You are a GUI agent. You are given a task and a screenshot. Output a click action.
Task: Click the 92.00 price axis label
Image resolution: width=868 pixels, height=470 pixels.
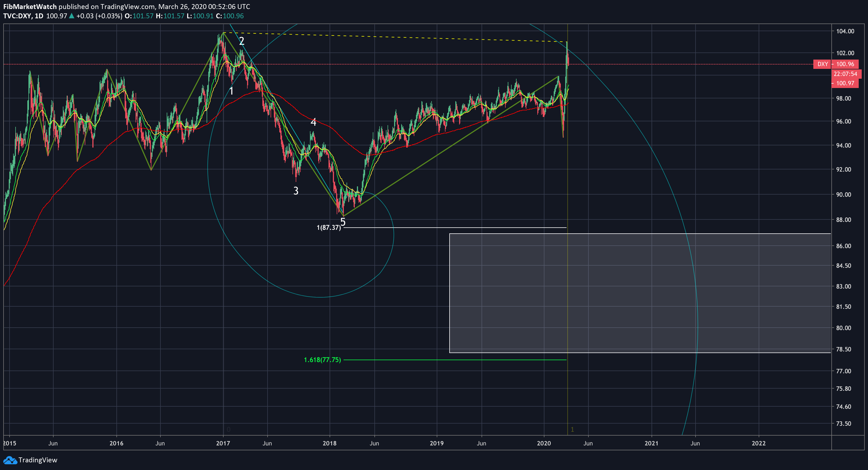844,169
